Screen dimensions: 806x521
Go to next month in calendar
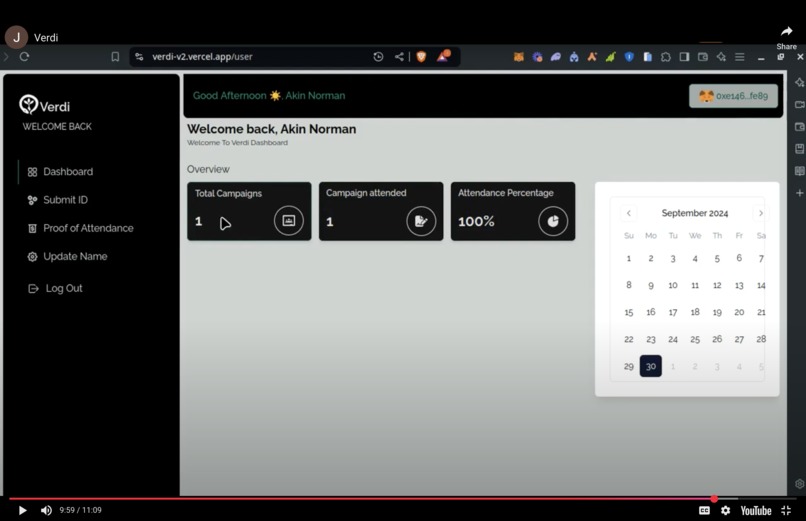[x=761, y=213]
